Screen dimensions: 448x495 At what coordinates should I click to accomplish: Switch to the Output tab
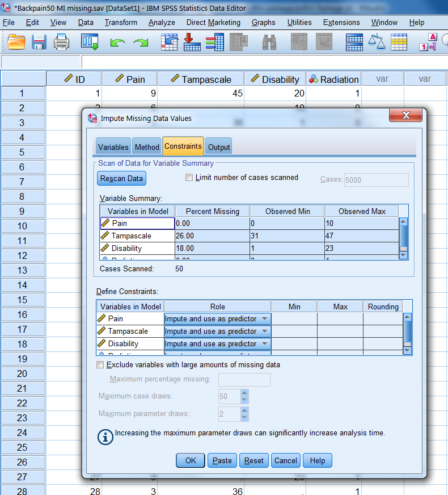[219, 147]
